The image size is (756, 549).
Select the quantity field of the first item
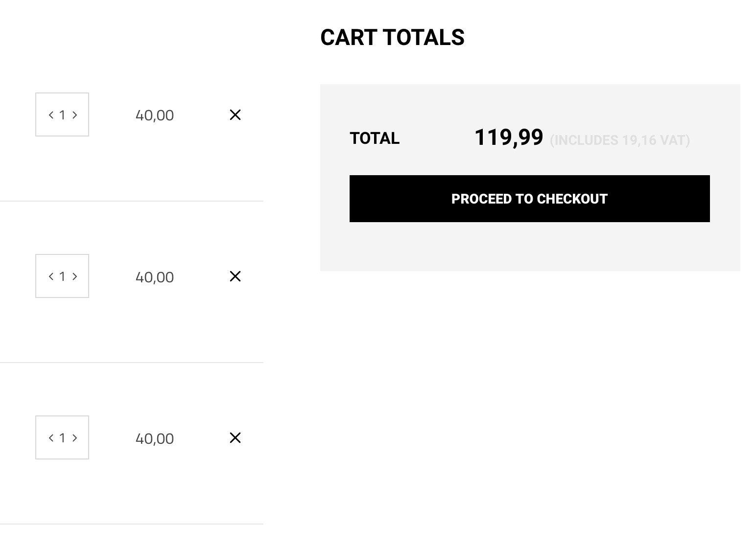pyautogui.click(x=62, y=114)
